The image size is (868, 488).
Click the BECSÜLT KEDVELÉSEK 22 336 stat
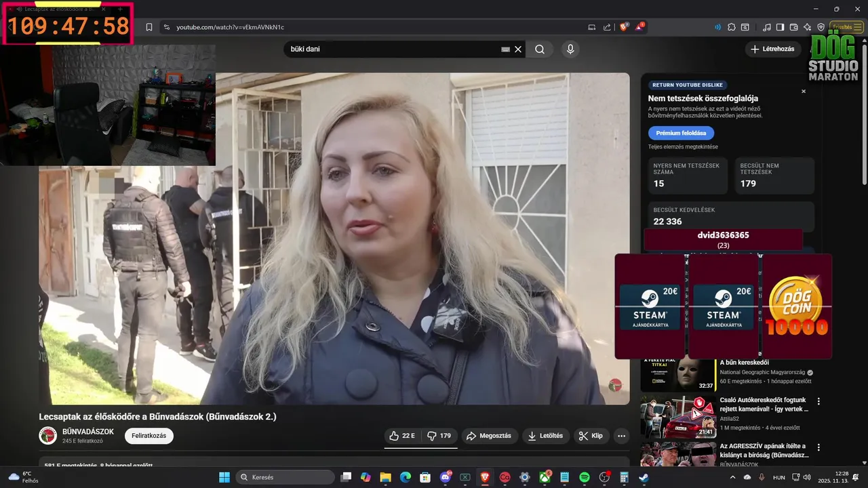point(731,216)
